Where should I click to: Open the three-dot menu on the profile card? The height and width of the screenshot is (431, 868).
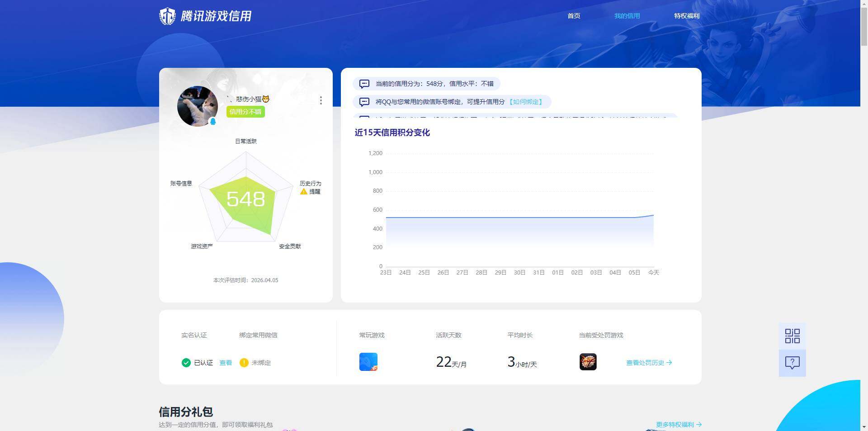321,100
